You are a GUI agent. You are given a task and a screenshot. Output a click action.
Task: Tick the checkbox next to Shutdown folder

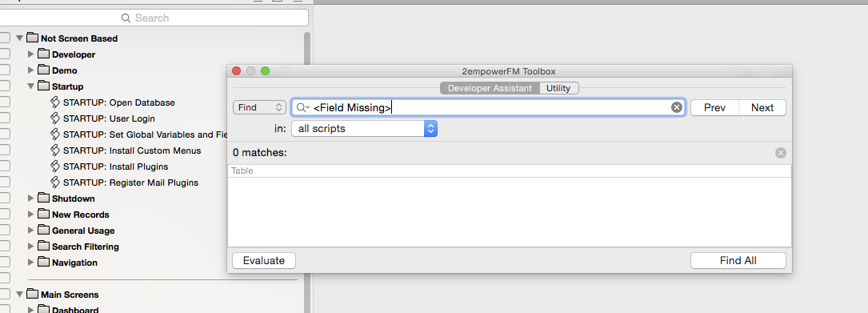[5, 199]
